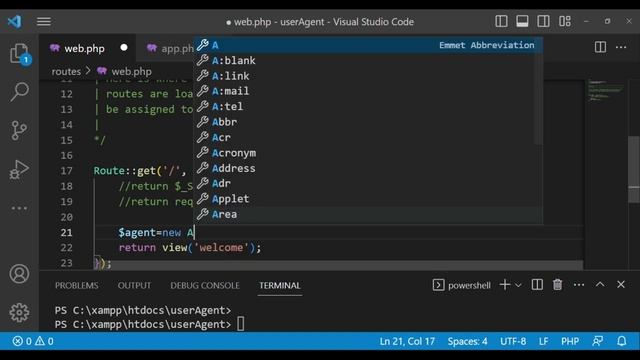640x360 pixels.
Task: Open the Source Control view
Action: point(19,131)
